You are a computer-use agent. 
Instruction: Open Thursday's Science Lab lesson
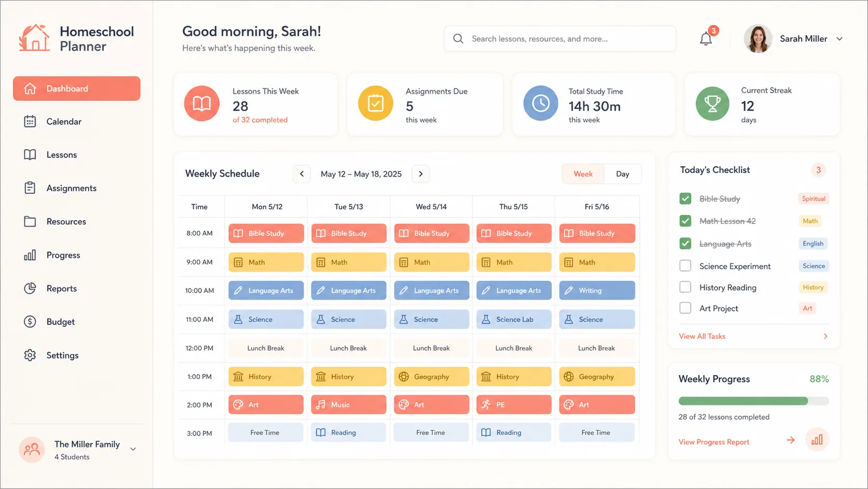514,319
